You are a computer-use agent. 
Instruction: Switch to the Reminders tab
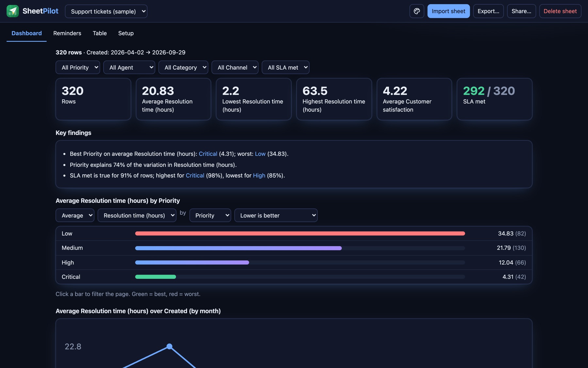[67, 33]
